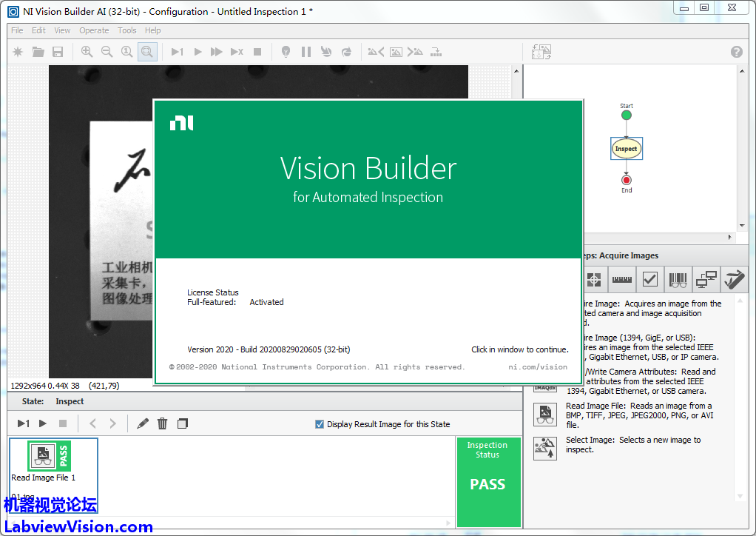Open the File menu
This screenshot has height=536, width=756.
tap(17, 30)
